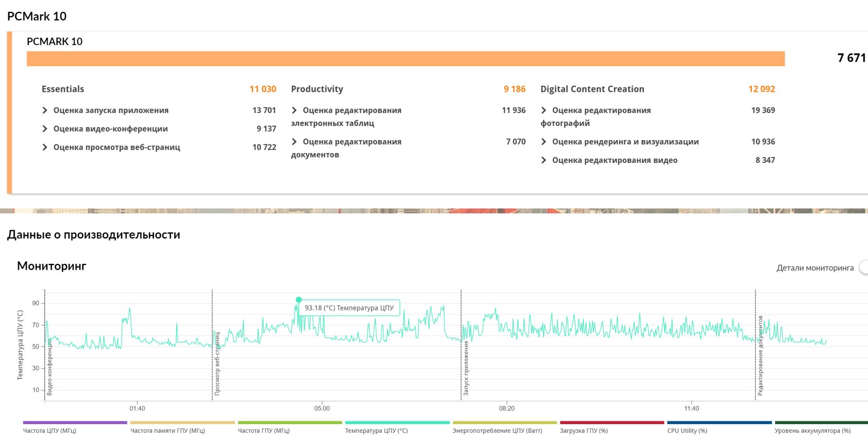Expand Оценка редактирования документов chevron
The width and height of the screenshot is (868, 442).
295,142
